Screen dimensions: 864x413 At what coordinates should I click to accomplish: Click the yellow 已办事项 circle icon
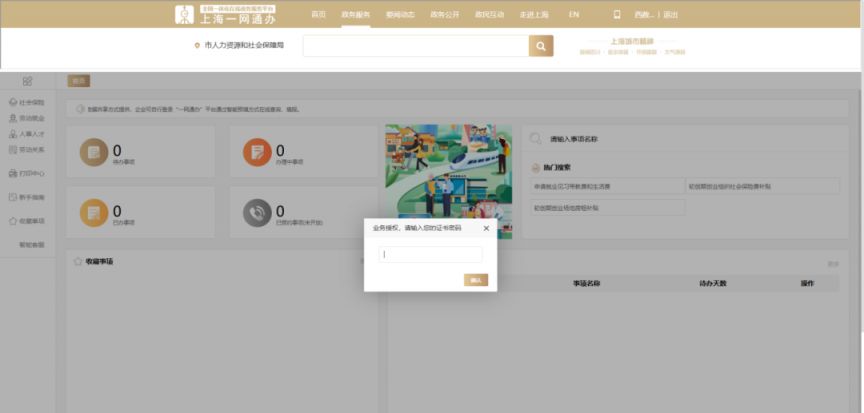tap(94, 213)
